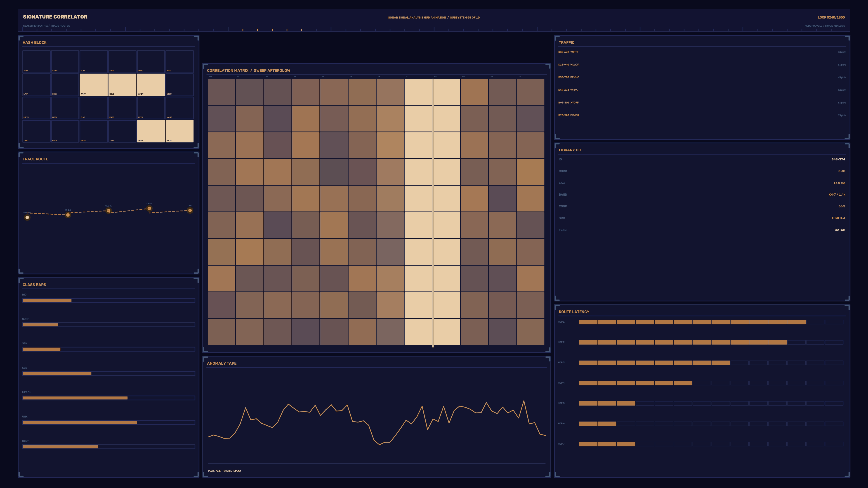This screenshot has width=868, height=488.
Task: Toggle the highlighted AMET hash cell
Action: pyautogui.click(x=151, y=85)
